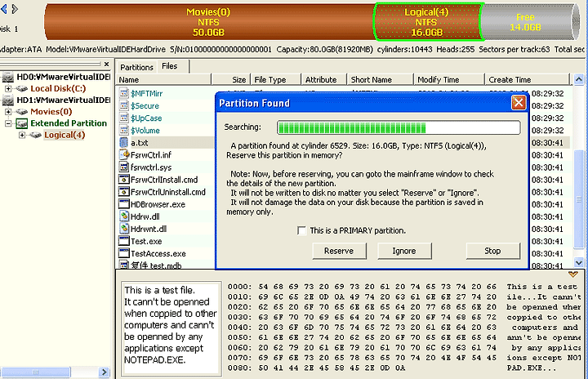The height and width of the screenshot is (379, 588).
Task: Select the FsrwCtrlUninstall.cmd file name
Action: point(168,192)
